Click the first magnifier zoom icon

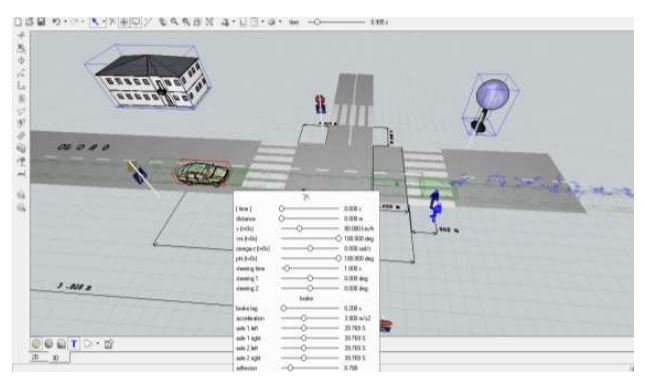pyautogui.click(x=175, y=22)
